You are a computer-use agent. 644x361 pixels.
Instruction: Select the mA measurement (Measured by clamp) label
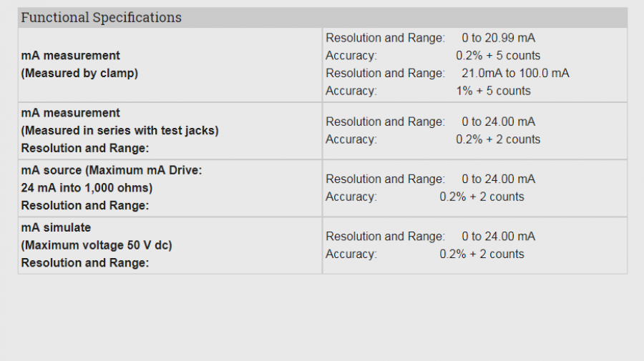(x=79, y=64)
